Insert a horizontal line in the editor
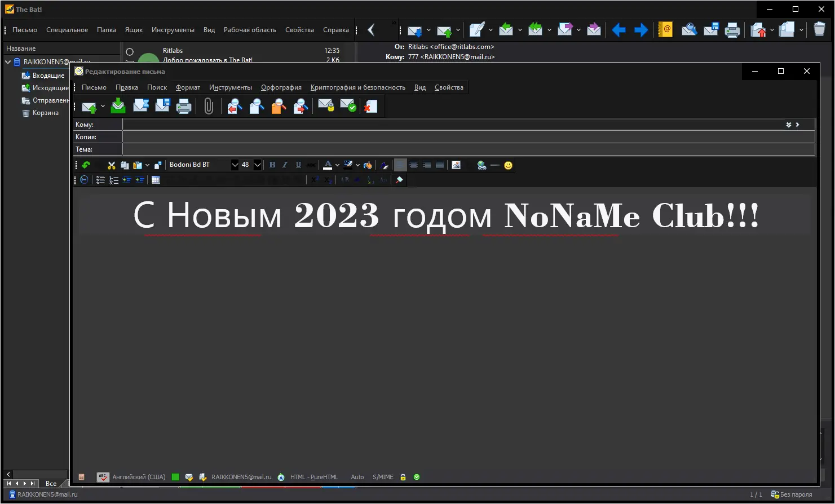This screenshot has height=504, width=835. click(x=494, y=165)
